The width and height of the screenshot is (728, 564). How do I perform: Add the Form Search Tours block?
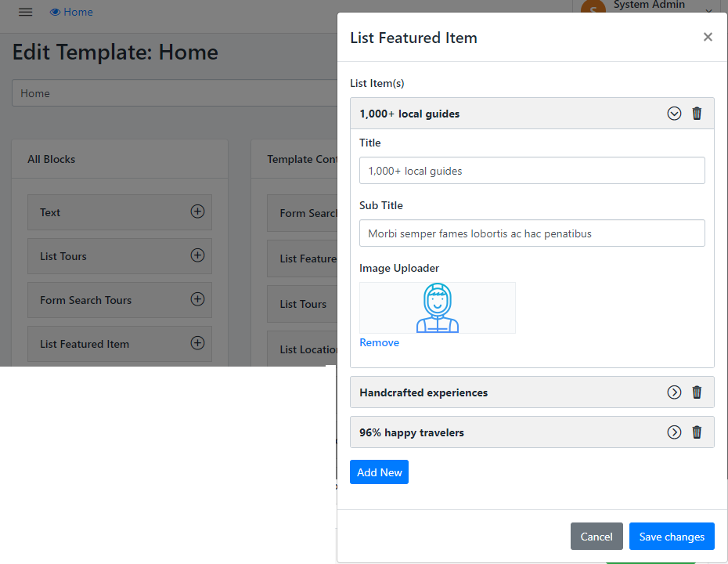click(197, 299)
